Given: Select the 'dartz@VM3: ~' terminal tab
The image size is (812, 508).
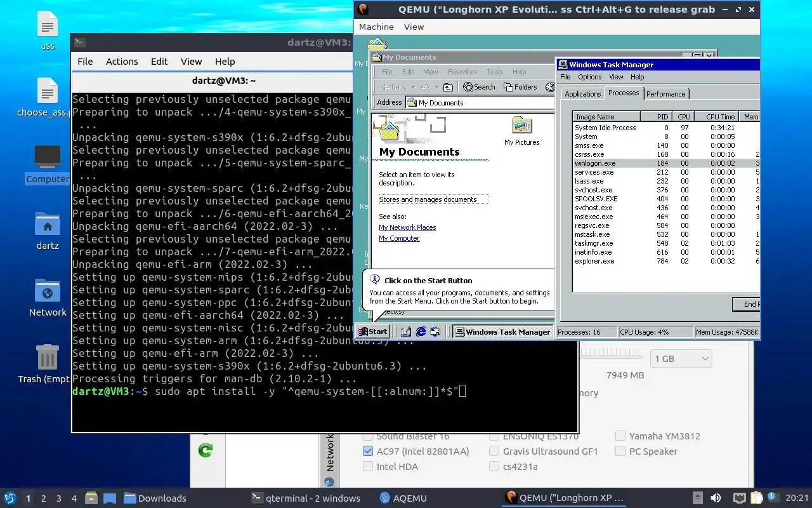Looking at the screenshot, I should (x=224, y=81).
